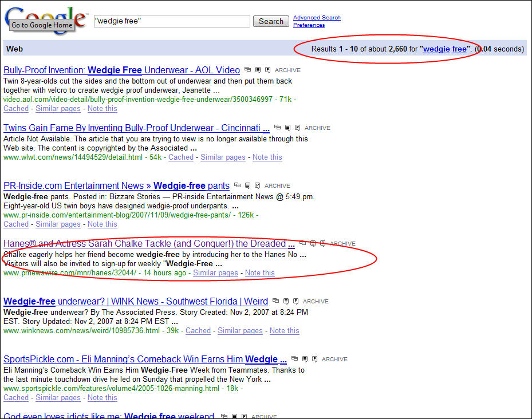Click the overlapping-windows icon beside the PR-Inside.com result
This screenshot has width=532, height=419.
click(238, 185)
